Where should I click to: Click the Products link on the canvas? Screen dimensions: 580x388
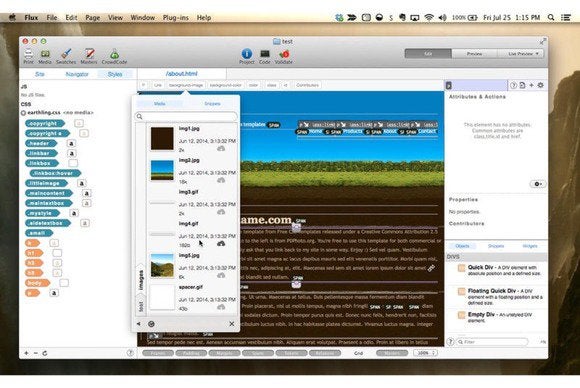[x=352, y=131]
